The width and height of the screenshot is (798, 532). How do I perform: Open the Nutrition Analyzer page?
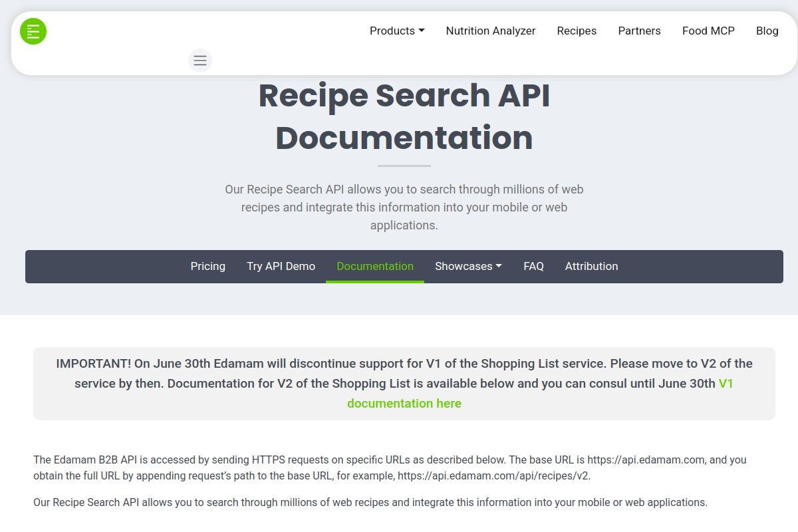coord(491,31)
